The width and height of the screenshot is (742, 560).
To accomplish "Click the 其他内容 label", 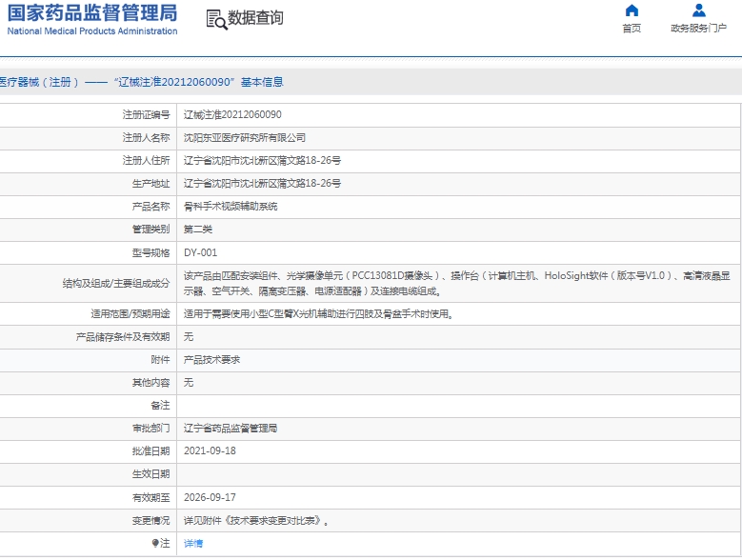I will (x=150, y=382).
